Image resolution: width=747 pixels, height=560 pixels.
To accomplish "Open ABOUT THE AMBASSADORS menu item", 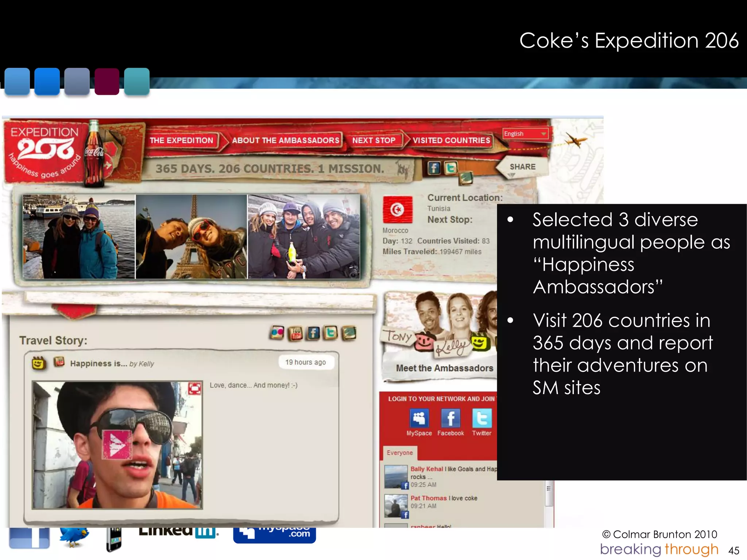I will [x=286, y=140].
